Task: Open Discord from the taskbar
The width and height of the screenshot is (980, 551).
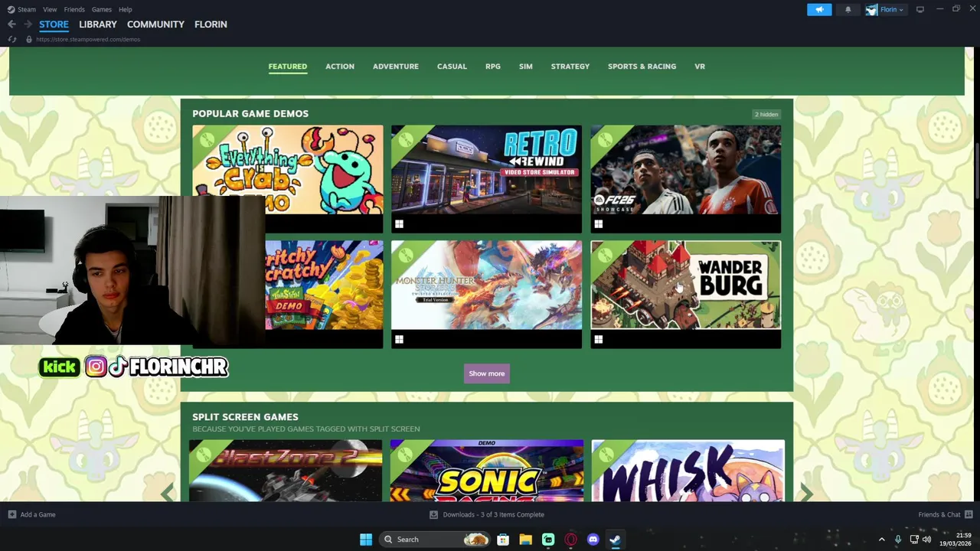Action: click(593, 540)
